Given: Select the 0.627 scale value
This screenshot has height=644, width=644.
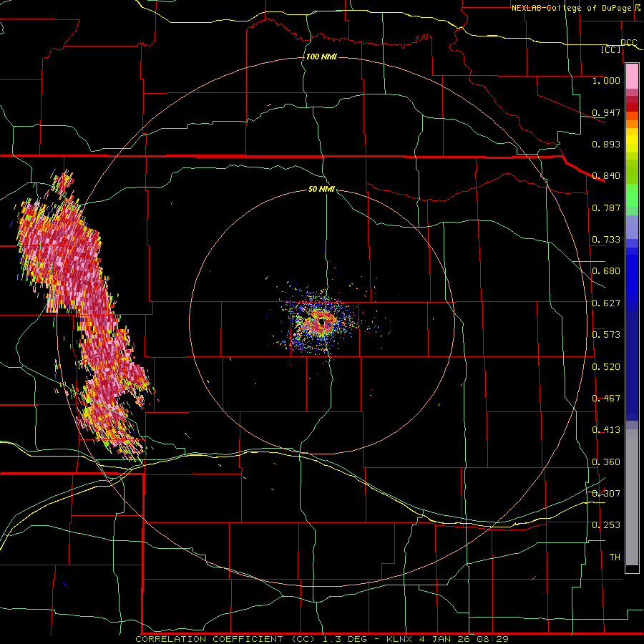Looking at the screenshot, I should click(x=606, y=303).
